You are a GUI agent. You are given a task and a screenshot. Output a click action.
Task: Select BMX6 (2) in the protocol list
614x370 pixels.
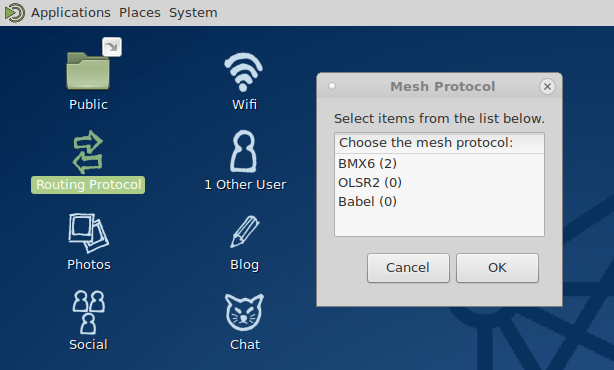click(x=439, y=163)
